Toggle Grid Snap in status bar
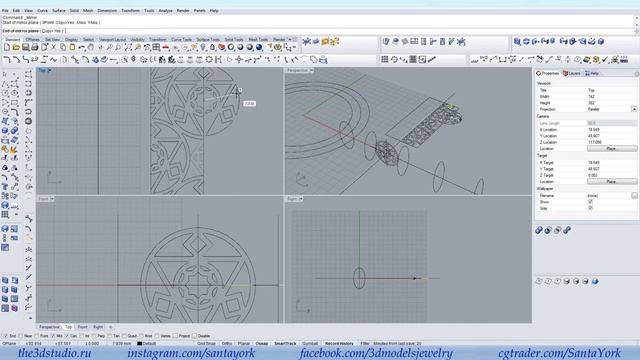 click(x=206, y=343)
